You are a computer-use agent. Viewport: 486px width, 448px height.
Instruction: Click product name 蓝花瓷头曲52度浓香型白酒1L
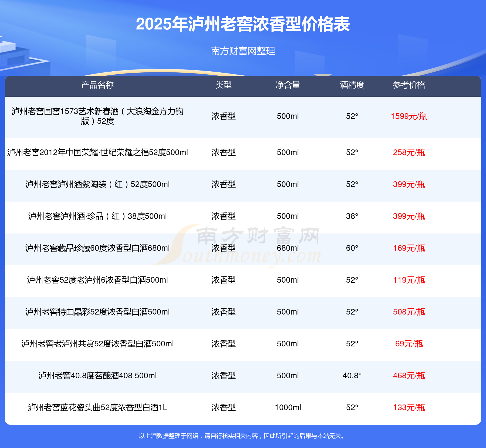97,407
